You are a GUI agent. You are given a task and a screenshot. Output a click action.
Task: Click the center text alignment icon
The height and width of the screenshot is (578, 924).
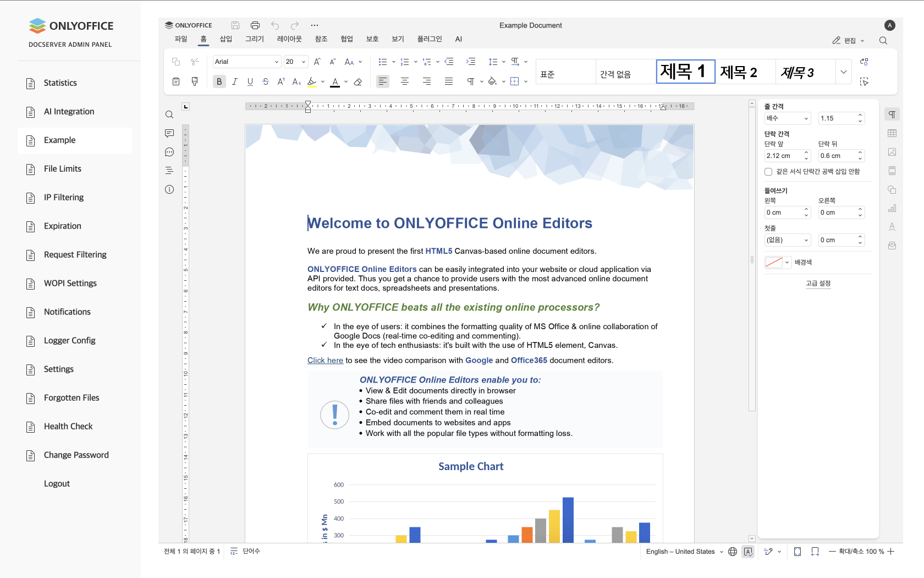(405, 81)
